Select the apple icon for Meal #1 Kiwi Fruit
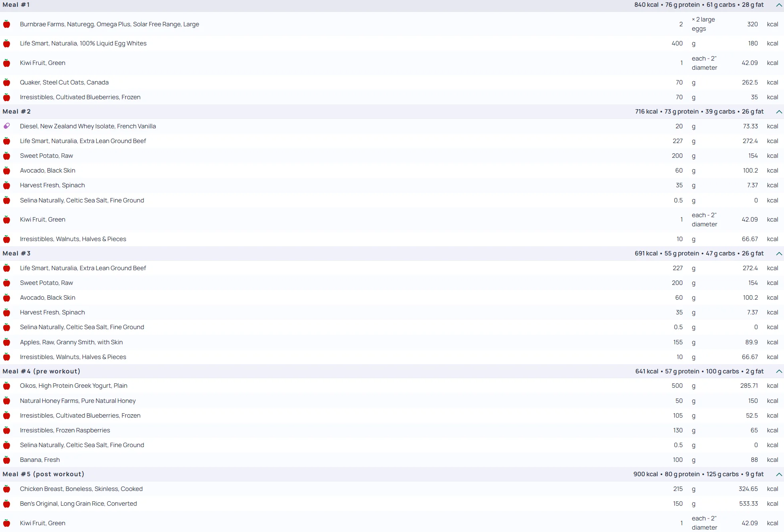This screenshot has height=532, width=784. tap(7, 63)
